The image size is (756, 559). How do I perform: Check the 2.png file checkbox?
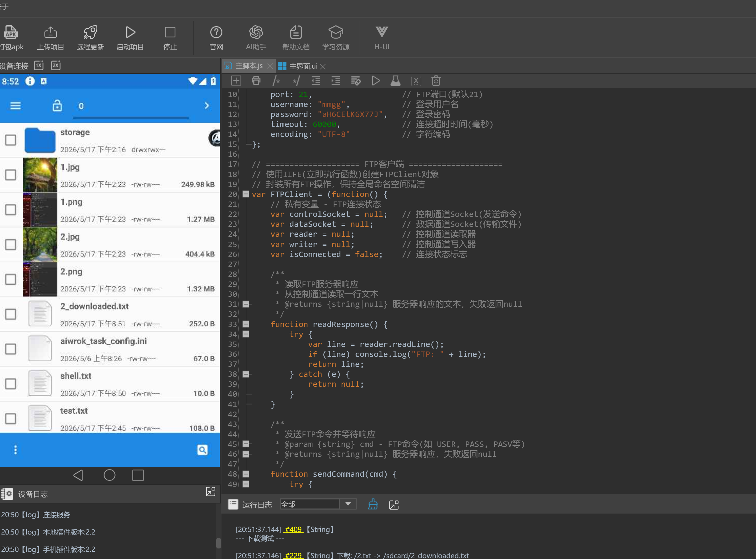(x=11, y=279)
